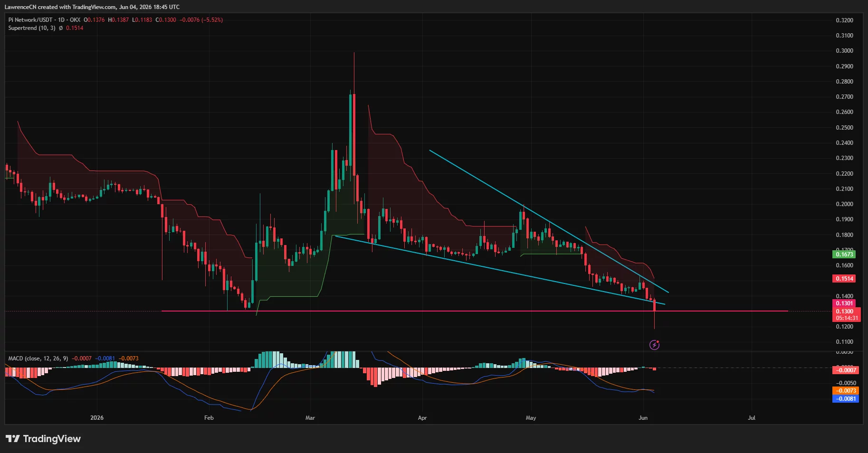868x453 pixels.
Task: Click the 0.2300 price axis label
Action: [845, 158]
